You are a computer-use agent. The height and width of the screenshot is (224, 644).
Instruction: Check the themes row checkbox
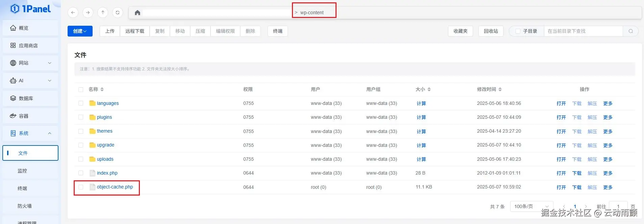point(81,131)
